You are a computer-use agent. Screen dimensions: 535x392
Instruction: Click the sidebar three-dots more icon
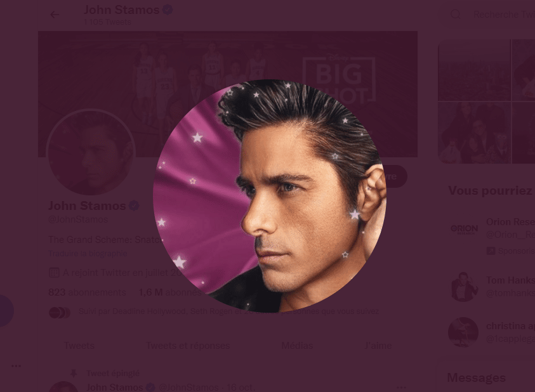click(16, 366)
